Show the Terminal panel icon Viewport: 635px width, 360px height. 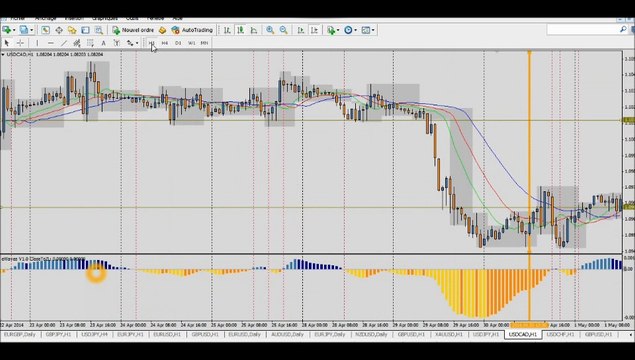(x=85, y=30)
